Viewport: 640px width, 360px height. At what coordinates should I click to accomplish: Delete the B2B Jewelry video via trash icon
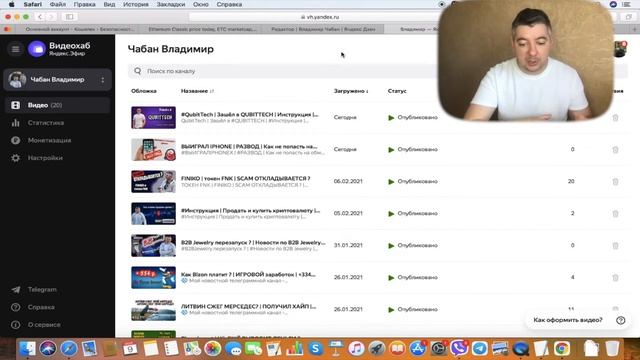pos(615,245)
